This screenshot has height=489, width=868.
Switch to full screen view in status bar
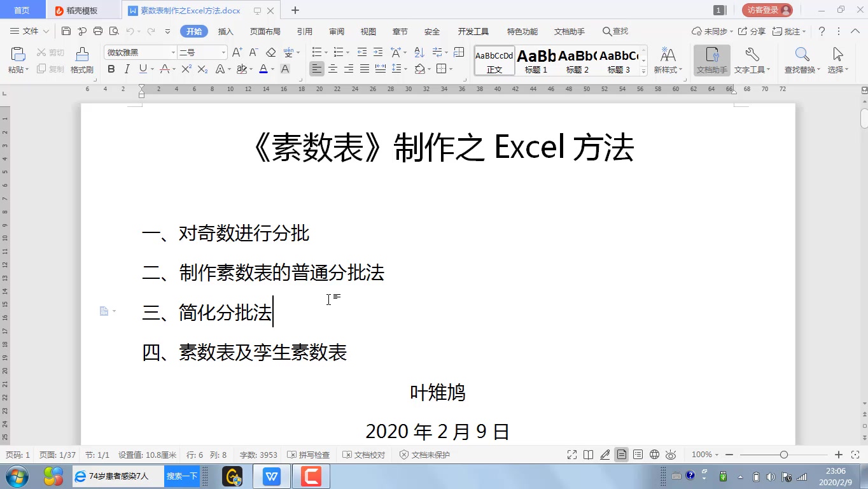[x=572, y=455]
